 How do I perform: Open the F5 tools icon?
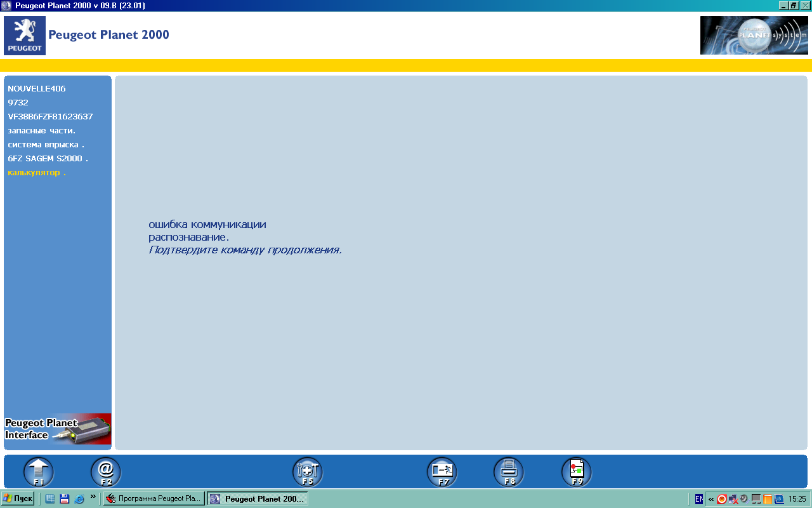(x=308, y=472)
